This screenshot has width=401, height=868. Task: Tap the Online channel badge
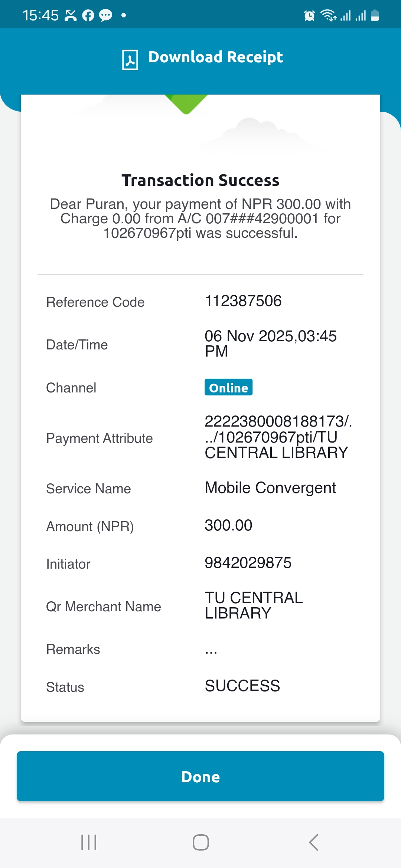coord(228,387)
